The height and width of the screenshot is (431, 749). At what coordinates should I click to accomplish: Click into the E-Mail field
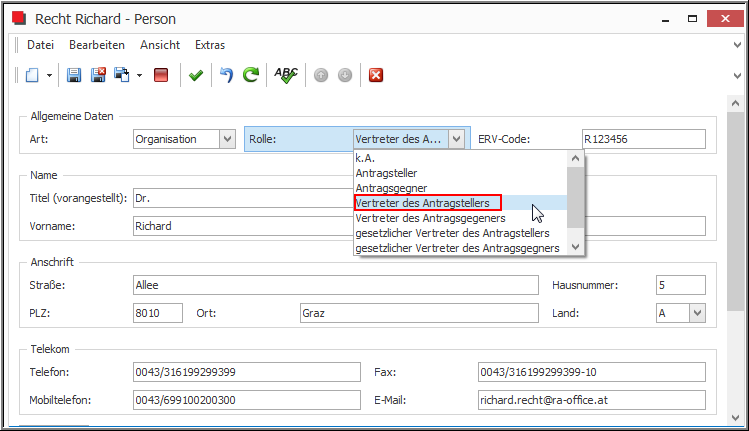(591, 400)
